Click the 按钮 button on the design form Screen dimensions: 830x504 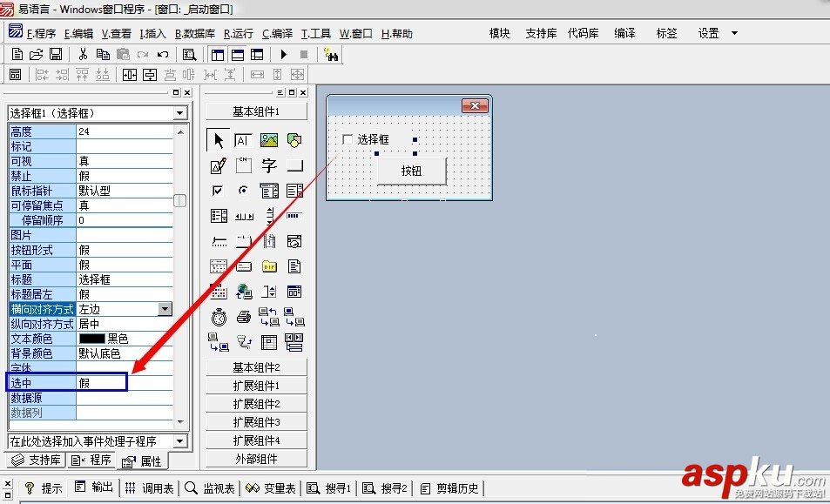tap(411, 171)
